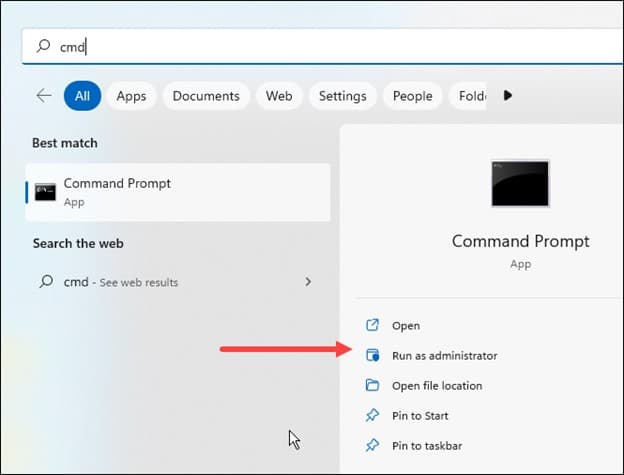Click the Pin to Start pin icon
Viewport: 624px width, 475px height.
(x=372, y=415)
